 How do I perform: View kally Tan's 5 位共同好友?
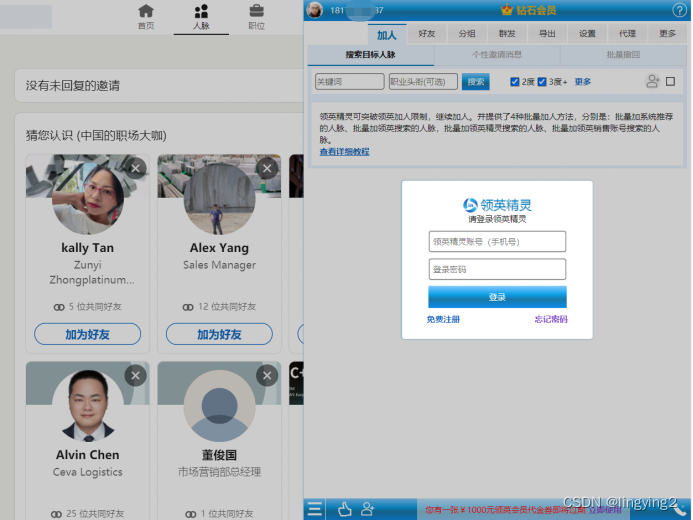click(88, 307)
